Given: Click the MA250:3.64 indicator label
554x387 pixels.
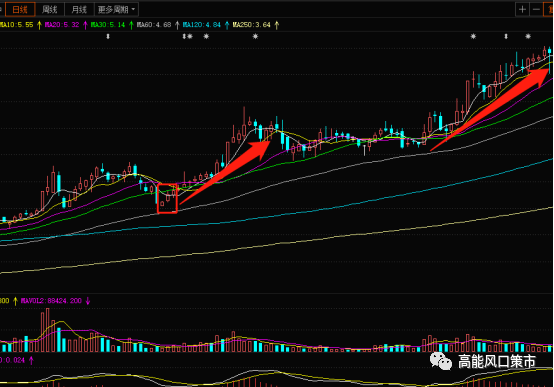Looking at the screenshot, I should pyautogui.click(x=252, y=25).
